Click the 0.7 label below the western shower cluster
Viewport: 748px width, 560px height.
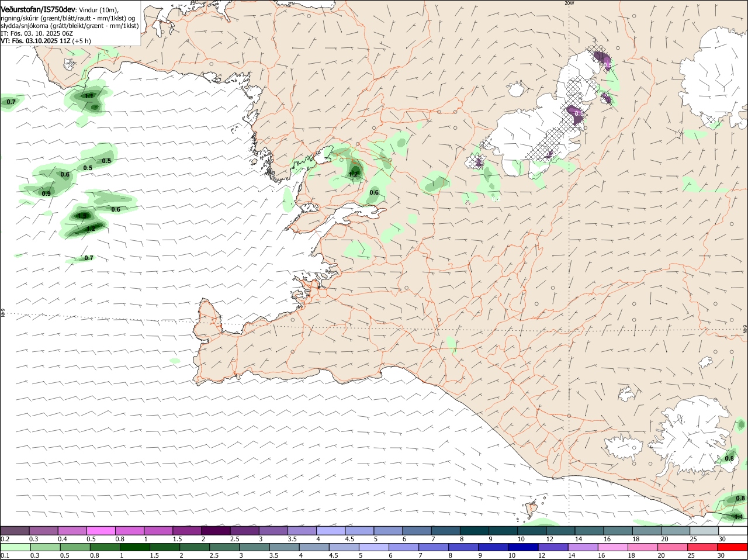pos(89,258)
